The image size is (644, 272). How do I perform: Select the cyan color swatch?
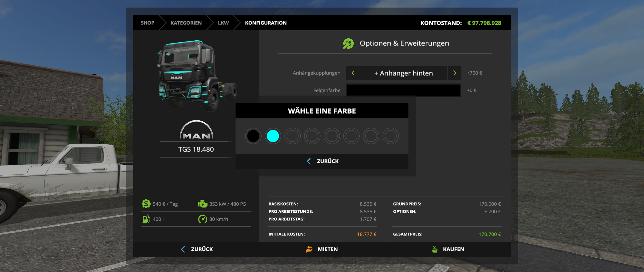(x=273, y=136)
